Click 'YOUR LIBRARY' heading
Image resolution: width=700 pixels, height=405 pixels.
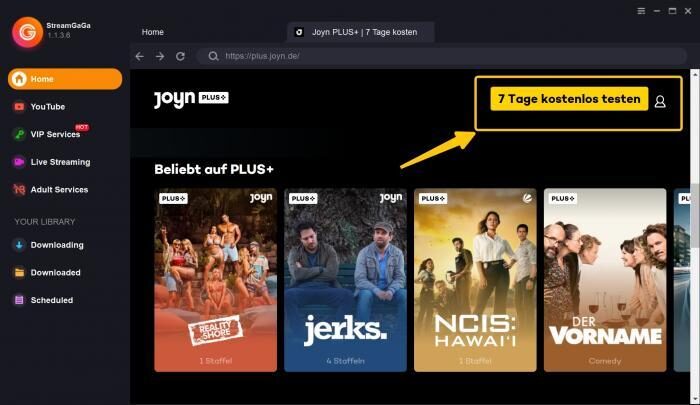tap(45, 222)
